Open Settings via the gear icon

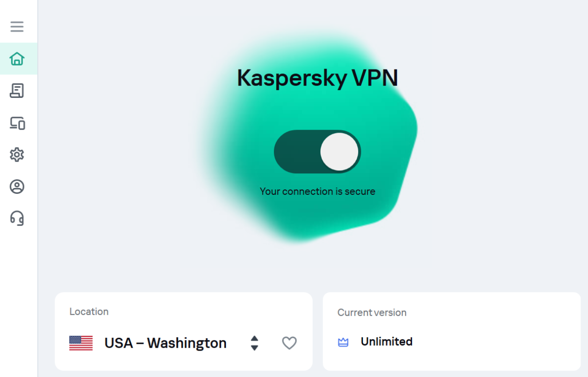click(x=17, y=155)
